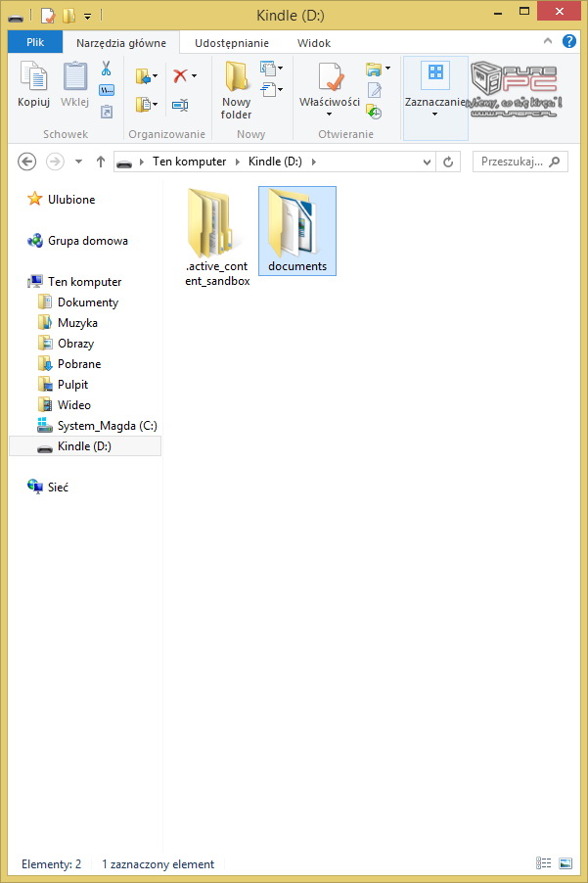Open the Easy access dropdown

point(271,89)
